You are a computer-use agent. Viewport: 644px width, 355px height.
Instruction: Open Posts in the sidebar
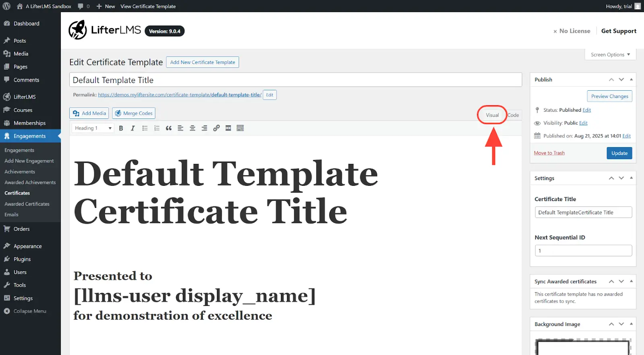(30, 41)
